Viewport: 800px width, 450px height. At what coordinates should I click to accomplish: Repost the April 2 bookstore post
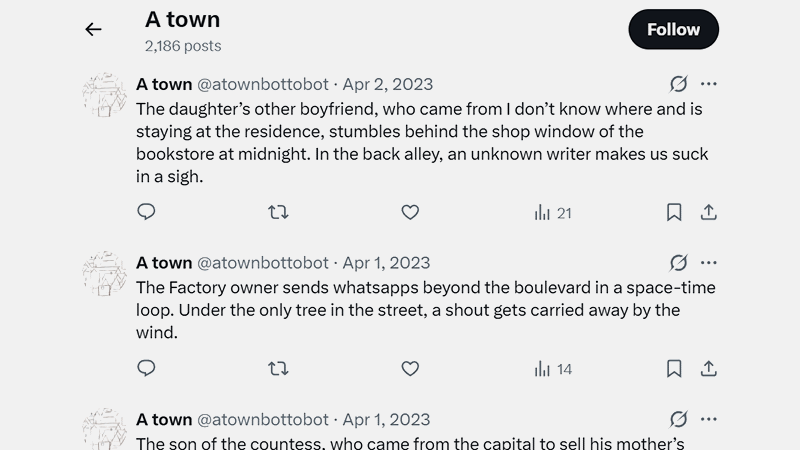click(x=278, y=212)
